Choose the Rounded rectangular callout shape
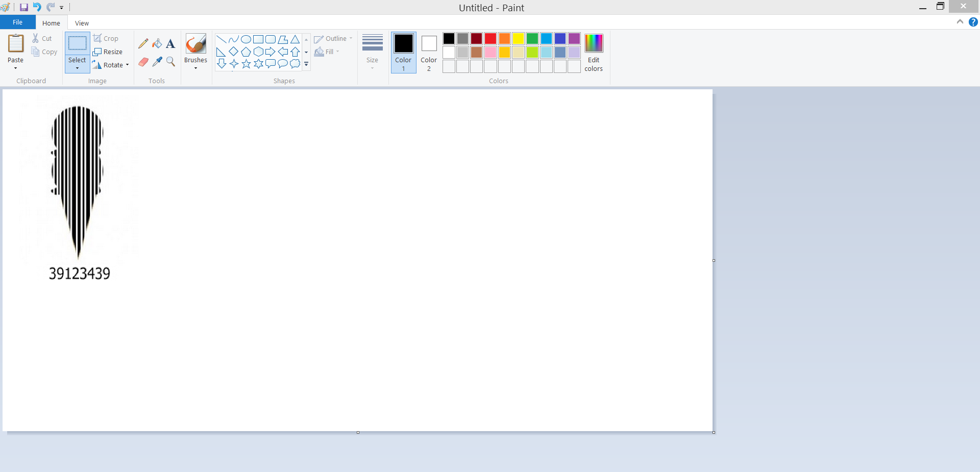The width and height of the screenshot is (980, 472). click(x=271, y=64)
